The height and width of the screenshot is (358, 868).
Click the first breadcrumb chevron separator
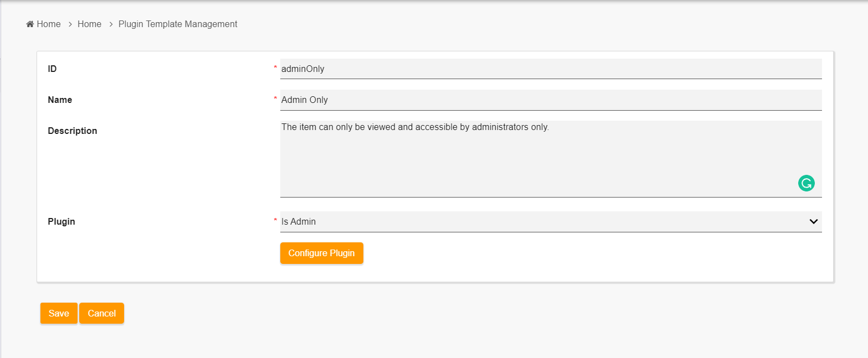pos(70,24)
